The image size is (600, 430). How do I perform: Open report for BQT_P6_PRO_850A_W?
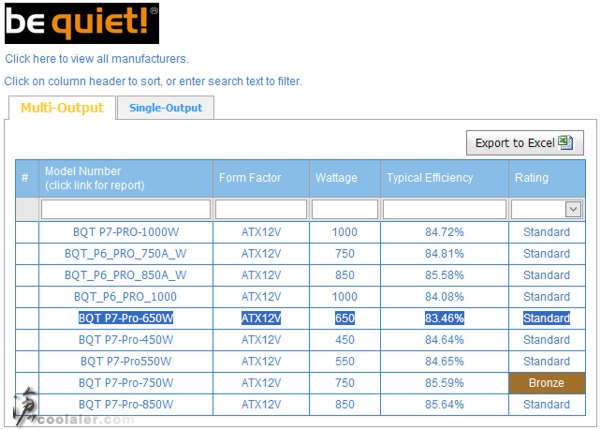click(x=125, y=275)
